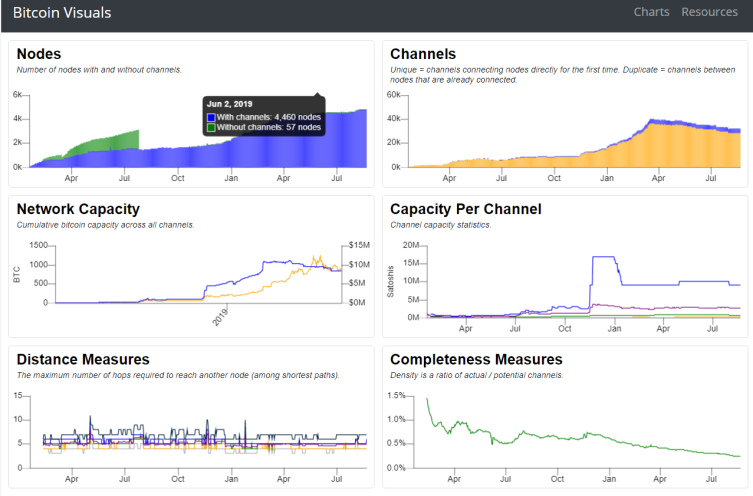Click the Completeness Measures heading
This screenshot has height=496, width=753.
point(476,359)
